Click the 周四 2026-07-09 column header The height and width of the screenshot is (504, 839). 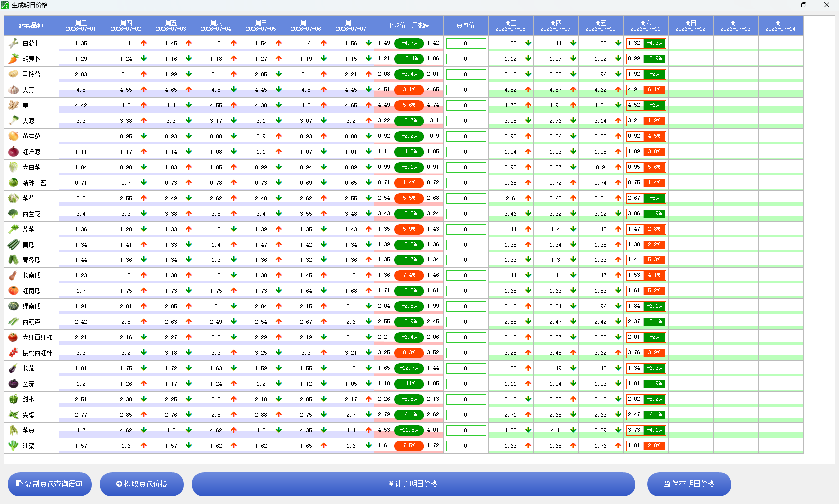pos(556,26)
